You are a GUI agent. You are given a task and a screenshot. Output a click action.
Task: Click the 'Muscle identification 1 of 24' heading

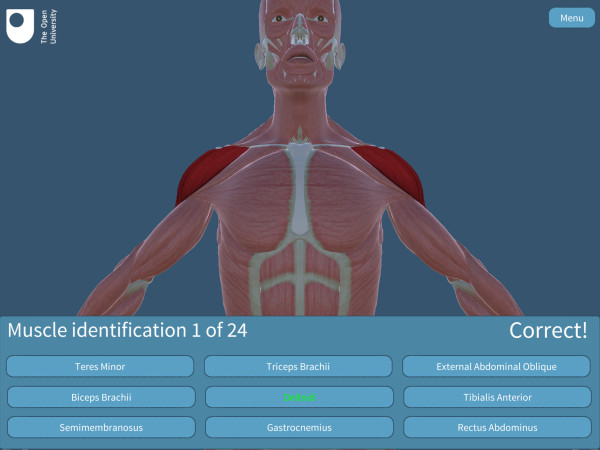127,331
